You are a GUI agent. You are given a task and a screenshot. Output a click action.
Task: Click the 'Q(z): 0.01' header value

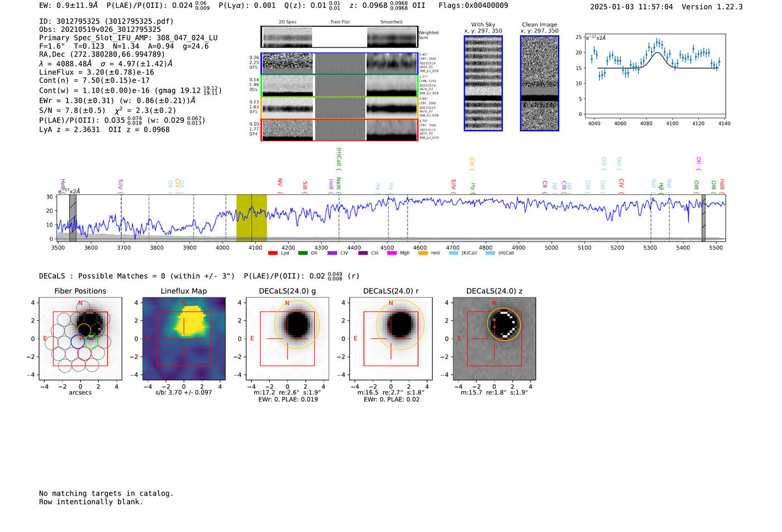point(305,6)
